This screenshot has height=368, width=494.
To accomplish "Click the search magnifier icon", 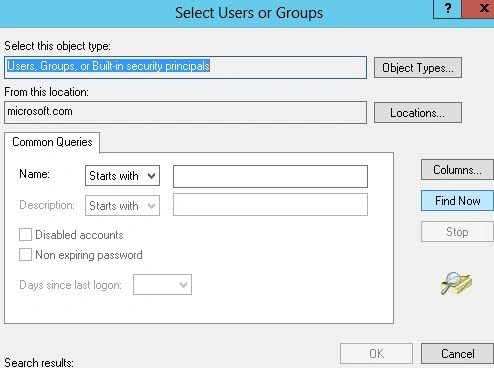I will 456,283.
